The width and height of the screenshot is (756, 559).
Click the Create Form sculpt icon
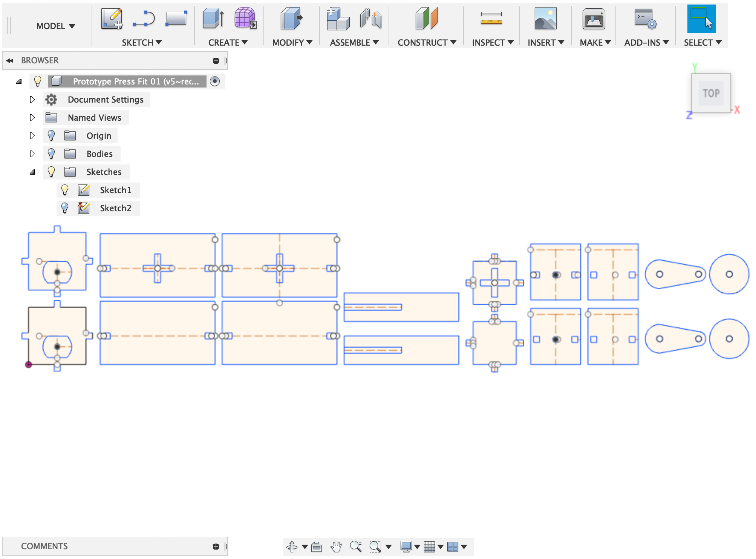[x=245, y=18]
